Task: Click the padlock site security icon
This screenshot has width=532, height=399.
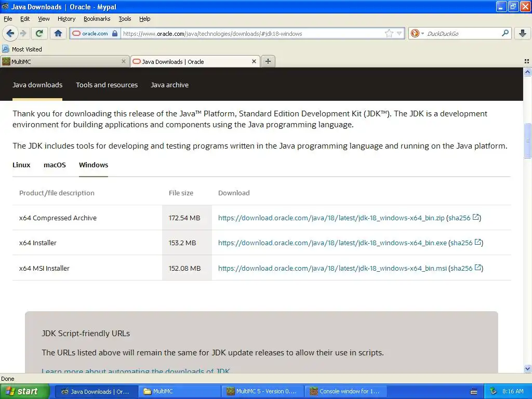Action: (x=115, y=33)
